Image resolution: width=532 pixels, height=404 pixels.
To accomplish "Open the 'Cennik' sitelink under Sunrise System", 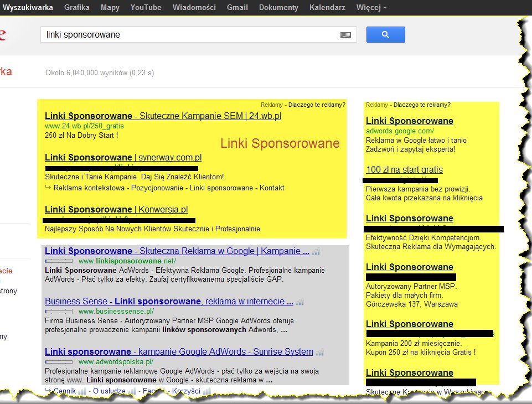I will coord(65,391).
